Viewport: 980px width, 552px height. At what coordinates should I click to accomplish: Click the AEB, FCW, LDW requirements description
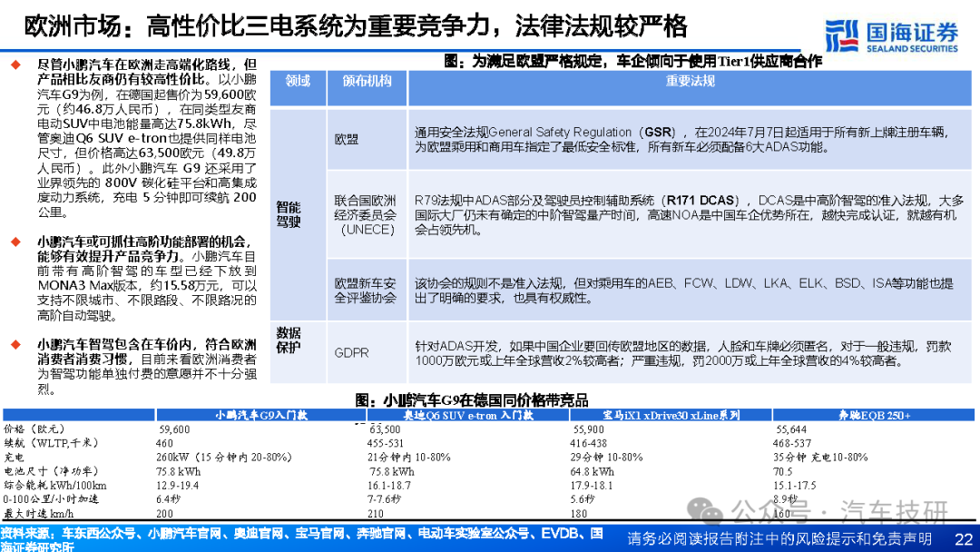coord(684,291)
